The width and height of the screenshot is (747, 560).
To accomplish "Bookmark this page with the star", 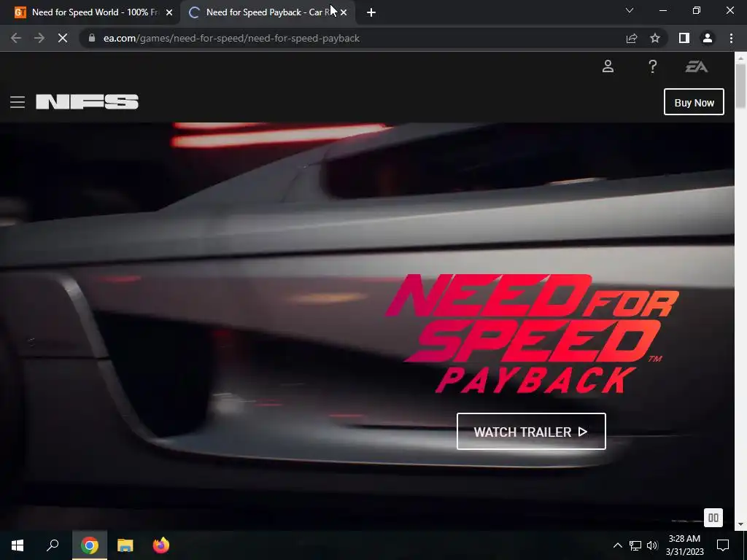I will click(x=655, y=38).
